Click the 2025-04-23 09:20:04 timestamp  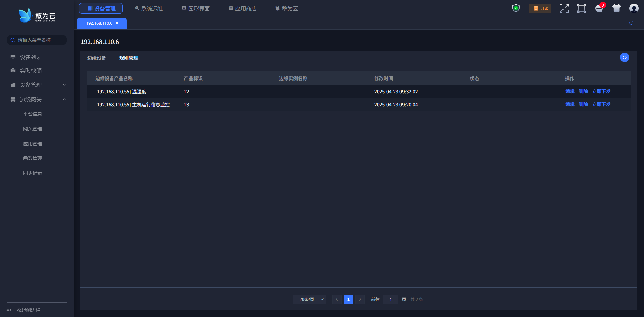[396, 105]
